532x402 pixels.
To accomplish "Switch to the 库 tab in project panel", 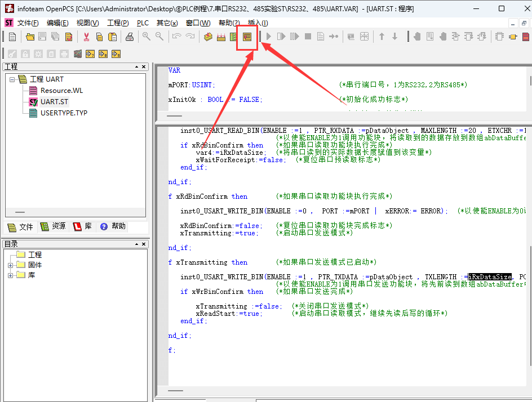I will 83,226.
